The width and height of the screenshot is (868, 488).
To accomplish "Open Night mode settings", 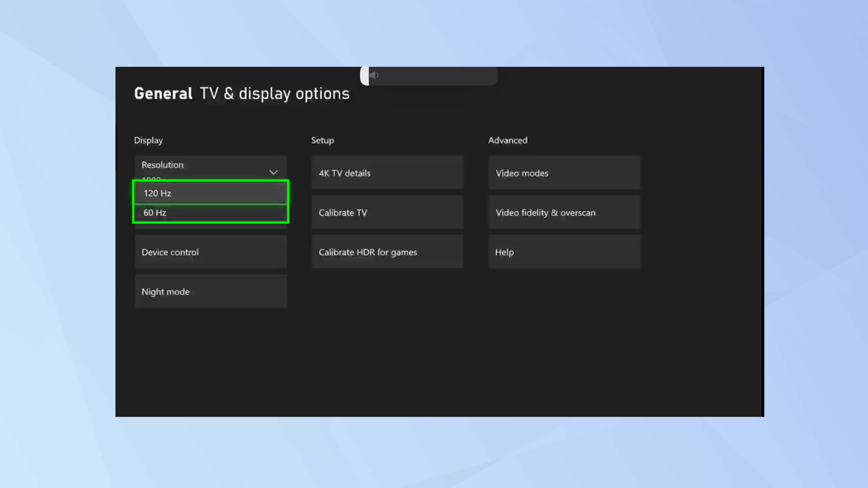I will pyautogui.click(x=210, y=292).
